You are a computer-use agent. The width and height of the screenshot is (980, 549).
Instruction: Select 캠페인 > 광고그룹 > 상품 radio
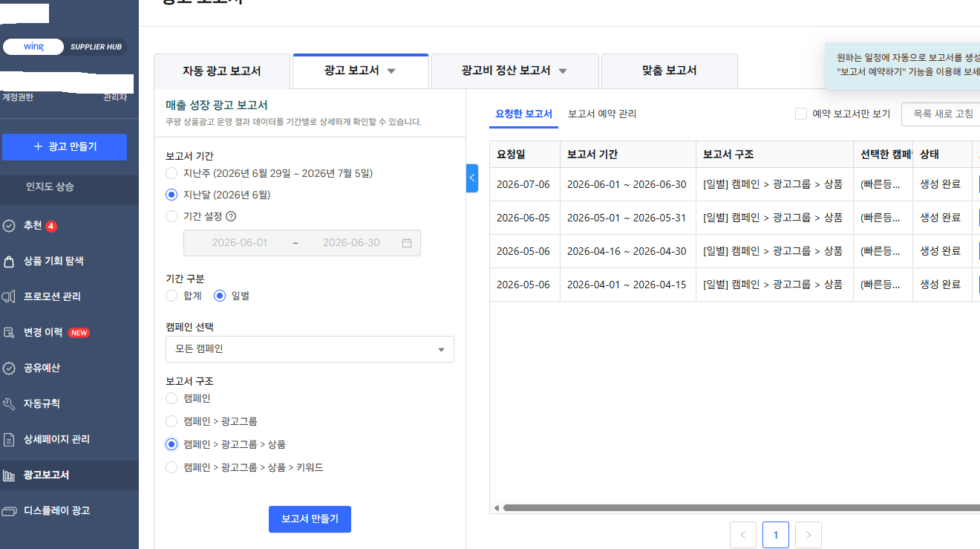[x=171, y=444]
